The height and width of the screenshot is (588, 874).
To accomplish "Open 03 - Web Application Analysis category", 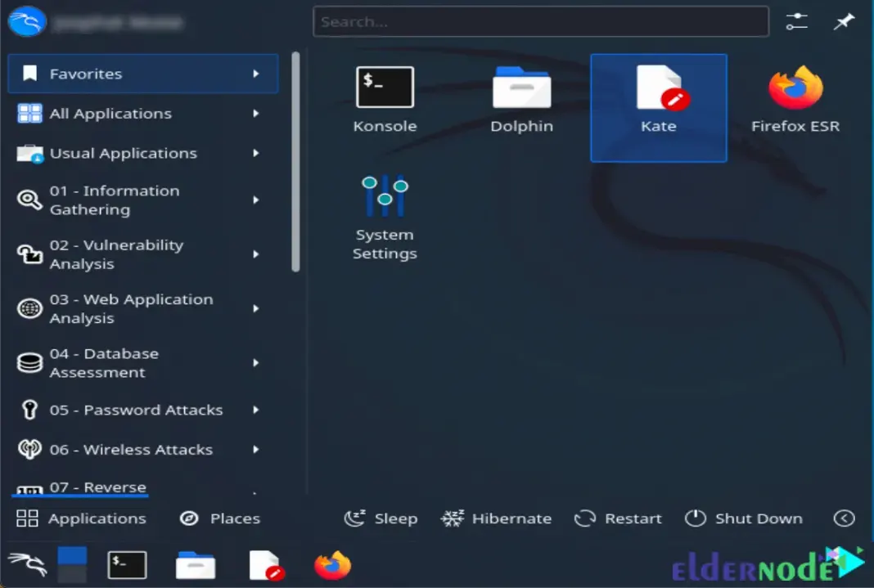I will (x=143, y=308).
